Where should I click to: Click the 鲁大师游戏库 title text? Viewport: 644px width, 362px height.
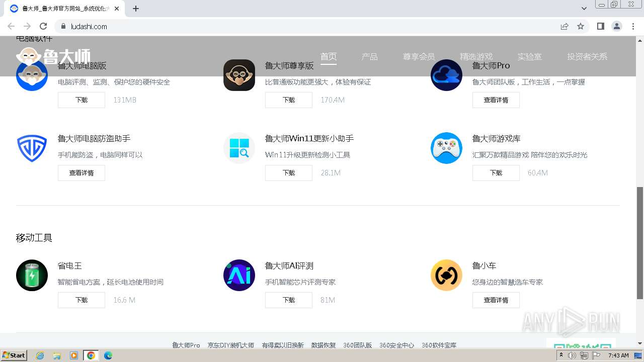click(497, 138)
